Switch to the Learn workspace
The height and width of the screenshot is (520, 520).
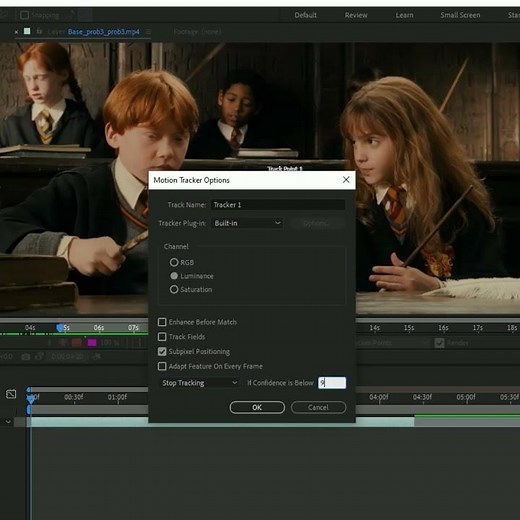[404, 15]
